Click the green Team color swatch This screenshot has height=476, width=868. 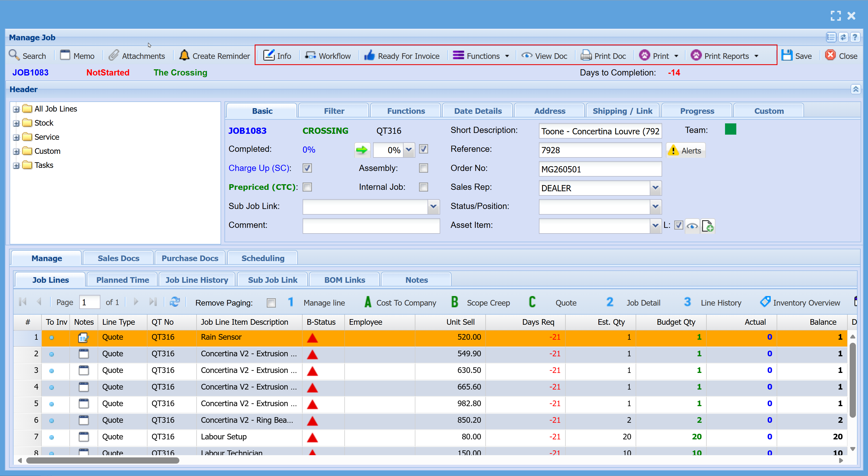[730, 129]
